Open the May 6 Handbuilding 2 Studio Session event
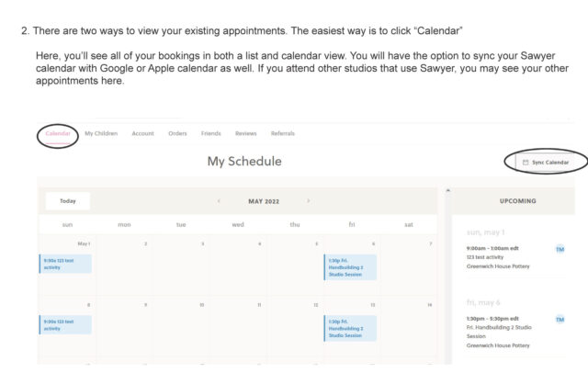The width and height of the screenshot is (588, 373). (x=349, y=266)
